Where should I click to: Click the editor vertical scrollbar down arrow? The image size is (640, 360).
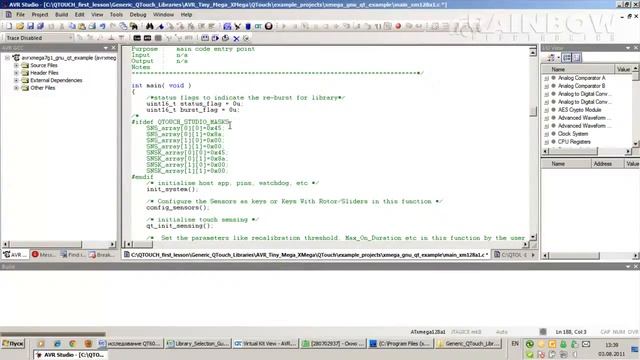click(x=533, y=237)
